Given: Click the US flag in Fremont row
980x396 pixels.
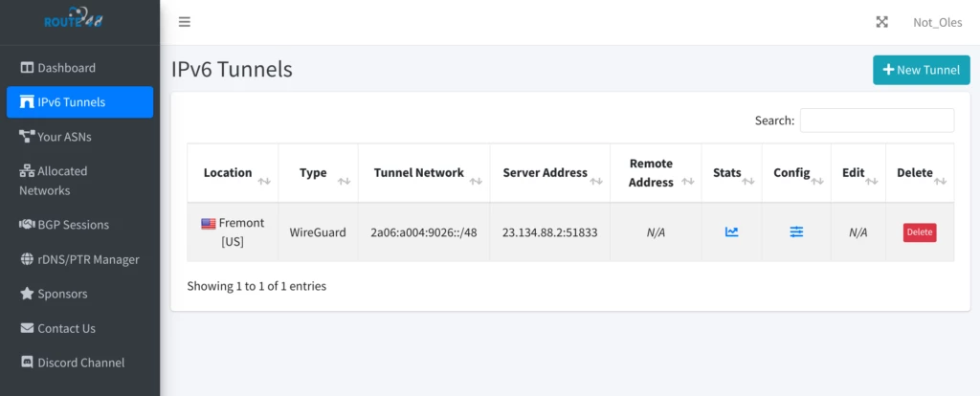Looking at the screenshot, I should pos(209,223).
